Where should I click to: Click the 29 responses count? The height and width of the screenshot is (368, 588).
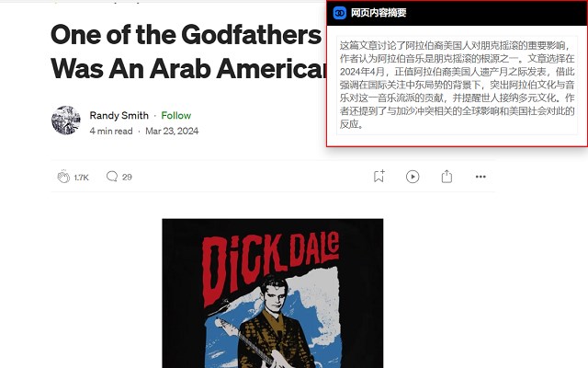127,177
